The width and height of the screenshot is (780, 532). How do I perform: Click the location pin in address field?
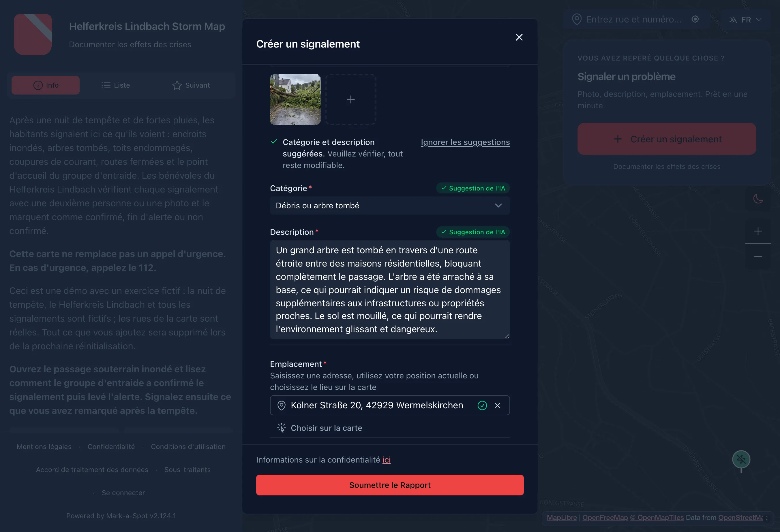281,405
